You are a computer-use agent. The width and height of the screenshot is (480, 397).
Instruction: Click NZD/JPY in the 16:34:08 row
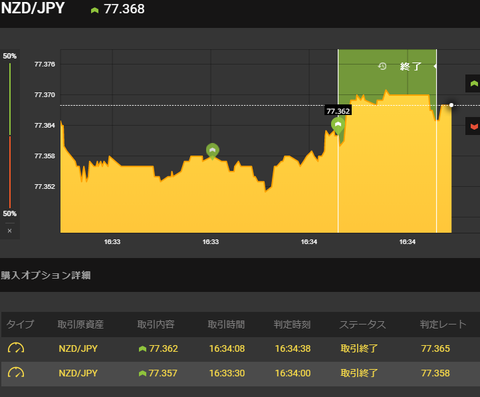(78, 349)
